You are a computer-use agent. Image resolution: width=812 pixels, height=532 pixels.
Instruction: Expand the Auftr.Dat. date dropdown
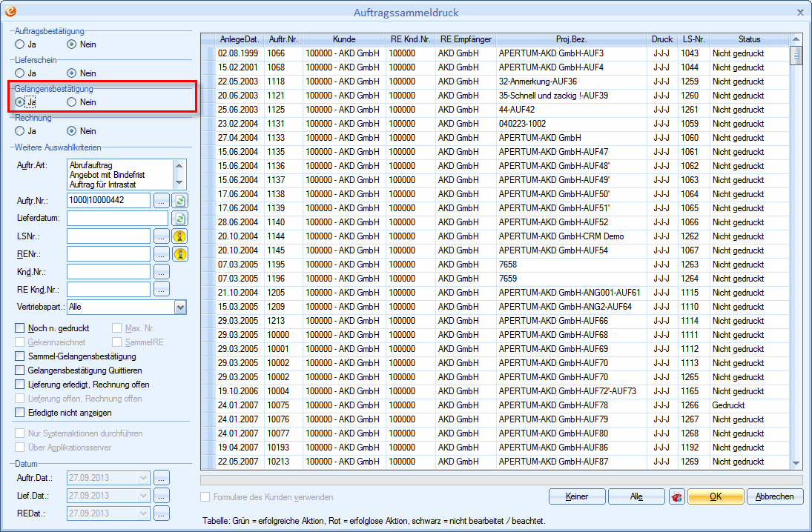(143, 478)
